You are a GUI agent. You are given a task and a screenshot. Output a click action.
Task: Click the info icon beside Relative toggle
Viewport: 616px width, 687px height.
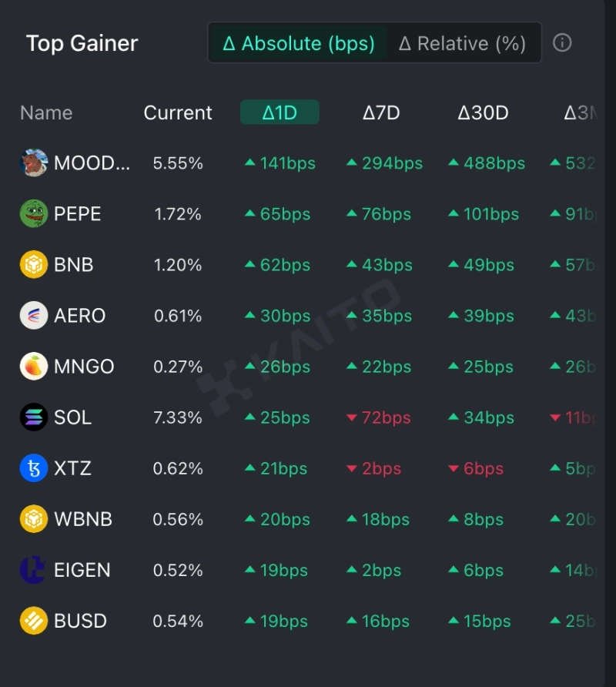coord(562,43)
